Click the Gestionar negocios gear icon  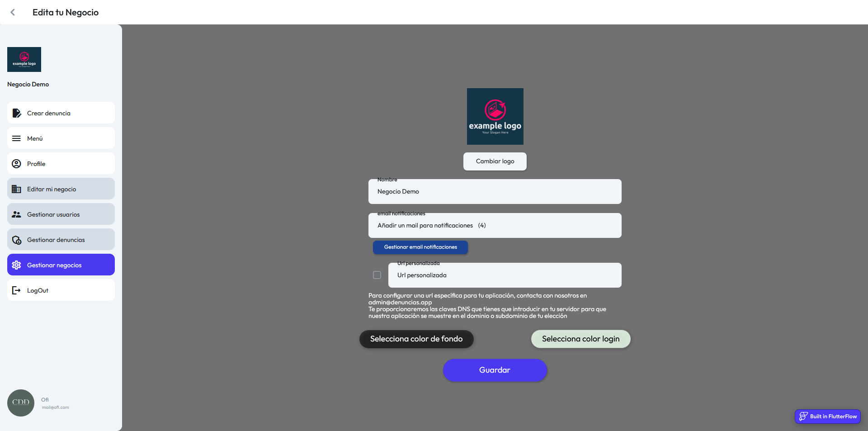16,265
